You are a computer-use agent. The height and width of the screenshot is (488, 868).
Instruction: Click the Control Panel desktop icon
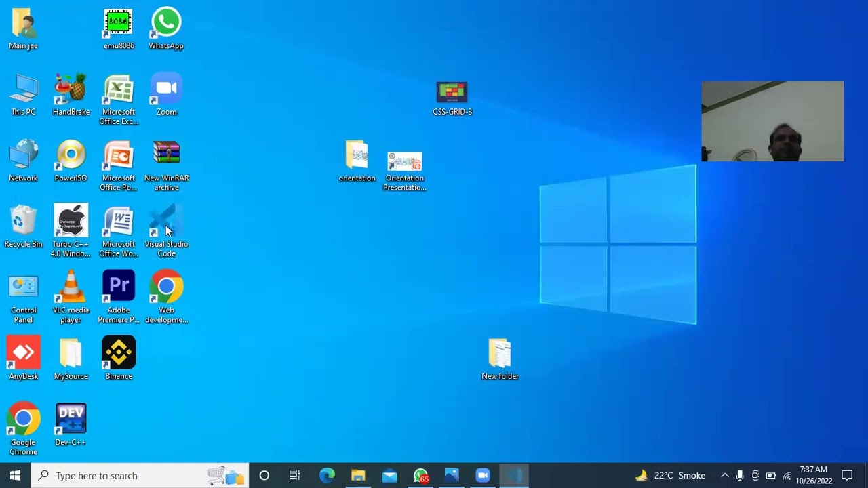coord(23,298)
